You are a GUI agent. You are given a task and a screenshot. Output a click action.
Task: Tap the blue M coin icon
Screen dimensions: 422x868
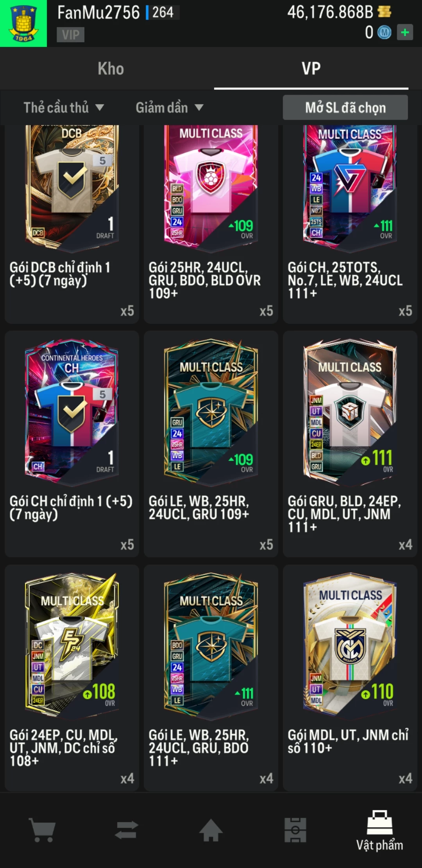[384, 32]
